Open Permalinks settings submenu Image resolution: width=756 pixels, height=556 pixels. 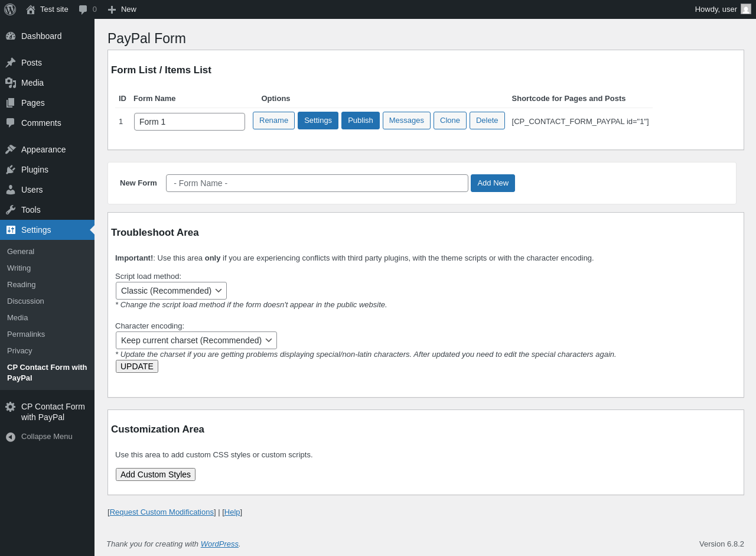[26, 334]
